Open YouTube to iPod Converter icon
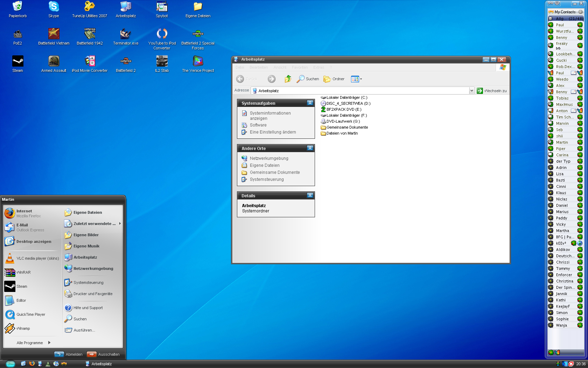 (x=162, y=39)
